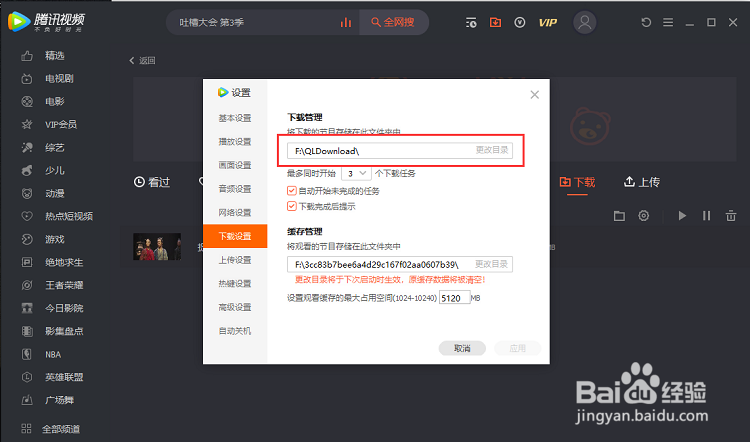Open the watch history list icon
Viewport: 750px width, 442px height.
coord(471,22)
